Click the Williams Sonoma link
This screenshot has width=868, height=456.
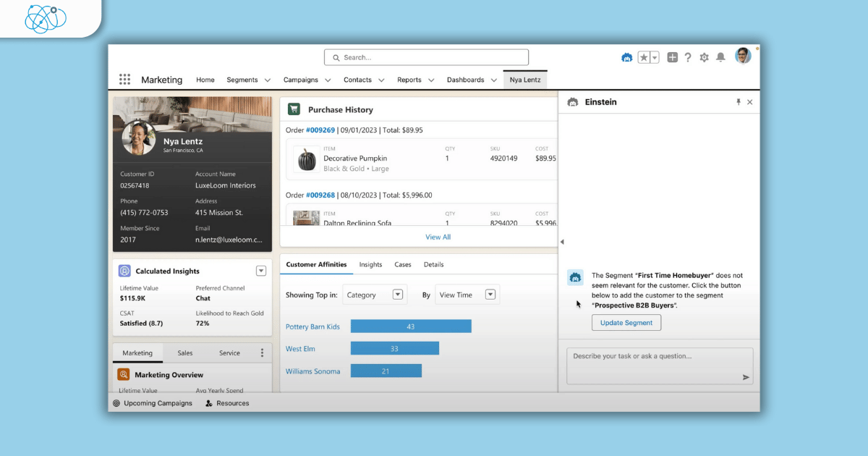click(x=312, y=371)
